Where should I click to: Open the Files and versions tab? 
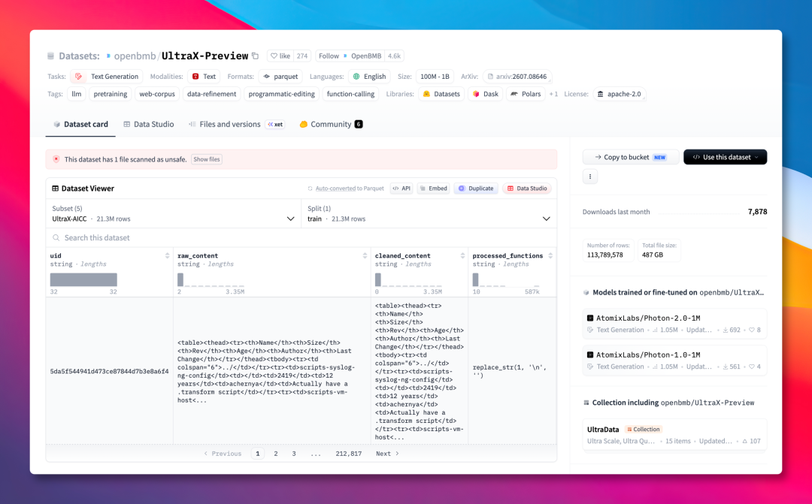click(236, 124)
